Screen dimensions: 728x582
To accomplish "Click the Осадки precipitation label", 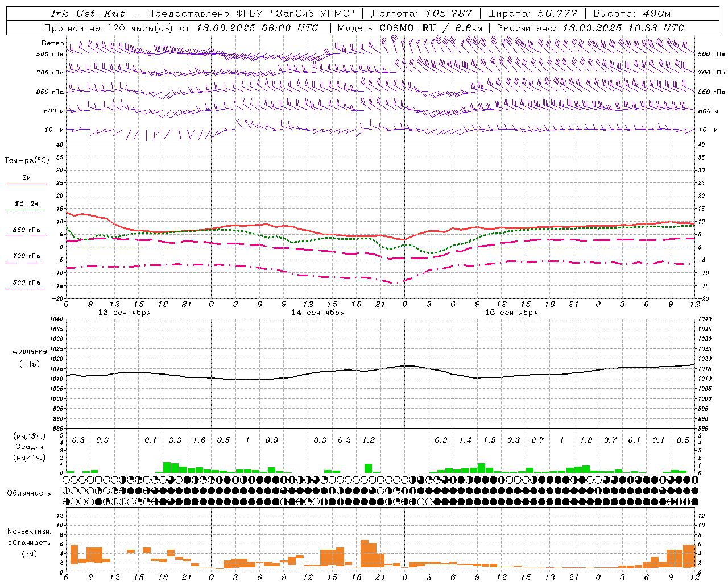I will 29,447.
